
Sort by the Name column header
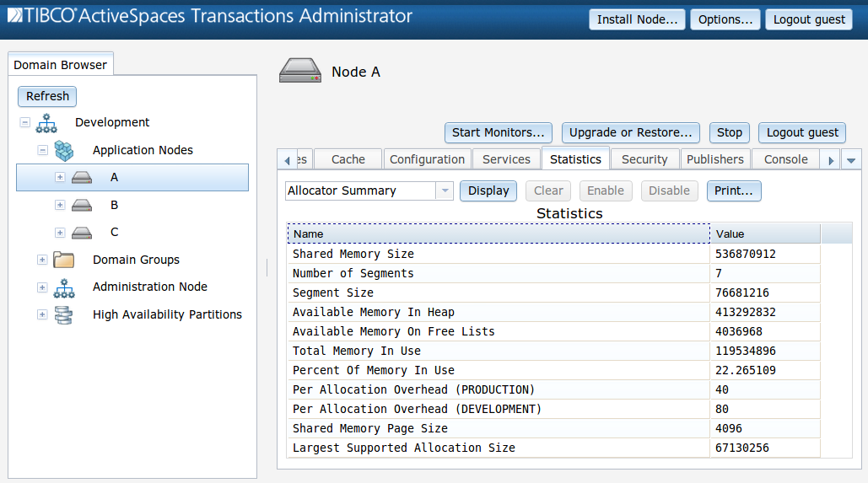(x=499, y=233)
